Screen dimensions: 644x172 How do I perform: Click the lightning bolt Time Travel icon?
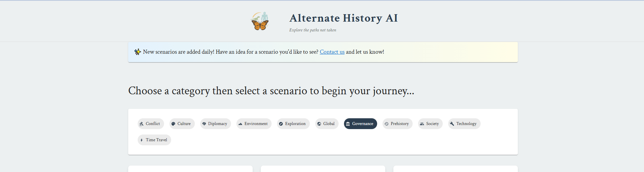(142, 140)
